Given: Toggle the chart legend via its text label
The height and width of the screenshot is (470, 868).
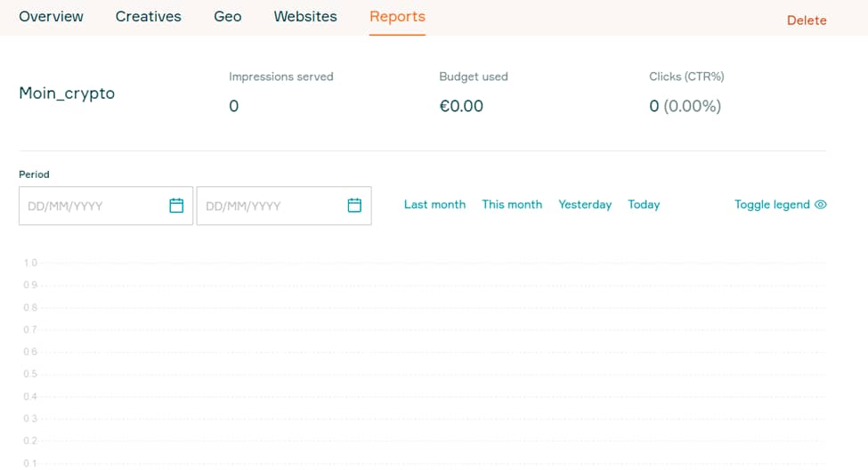Looking at the screenshot, I should pos(772,204).
